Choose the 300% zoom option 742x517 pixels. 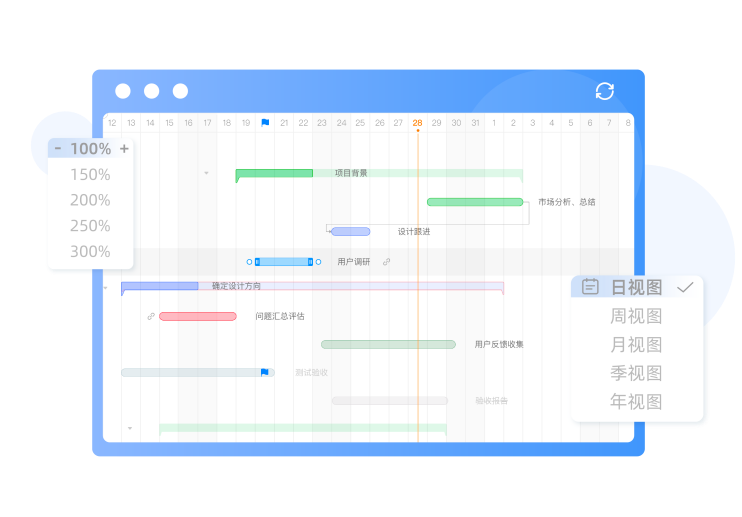coord(90,252)
